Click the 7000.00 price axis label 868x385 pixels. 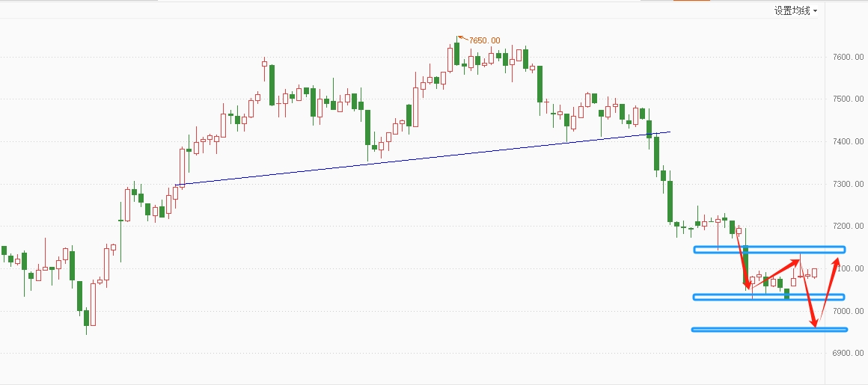pos(847,311)
